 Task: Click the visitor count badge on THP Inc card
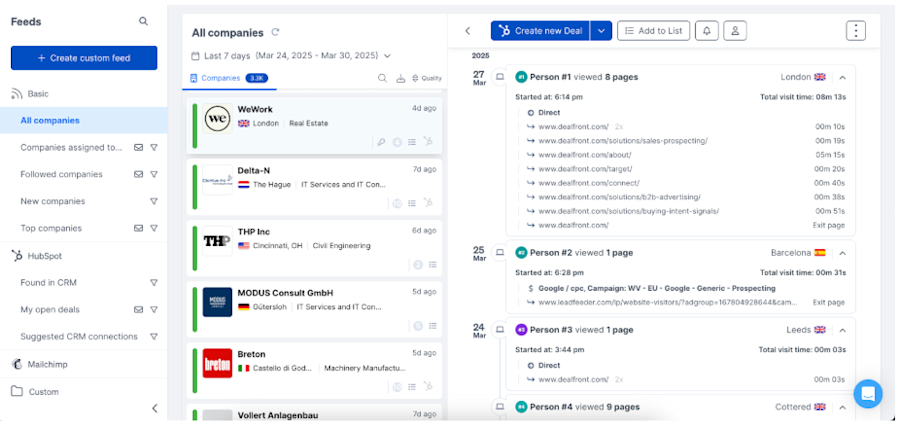pyautogui.click(x=418, y=264)
